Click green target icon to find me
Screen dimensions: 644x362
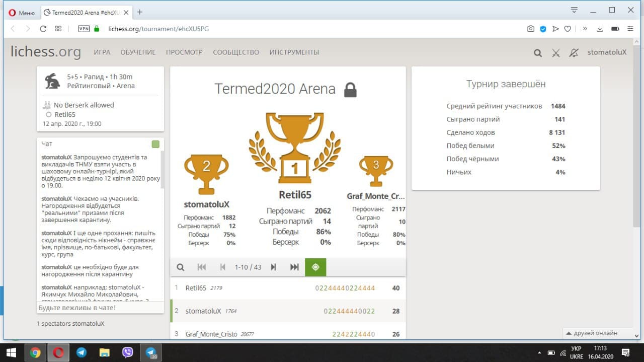pyautogui.click(x=315, y=267)
